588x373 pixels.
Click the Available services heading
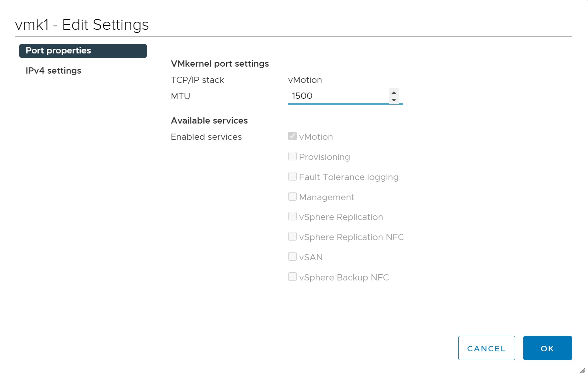tap(209, 121)
